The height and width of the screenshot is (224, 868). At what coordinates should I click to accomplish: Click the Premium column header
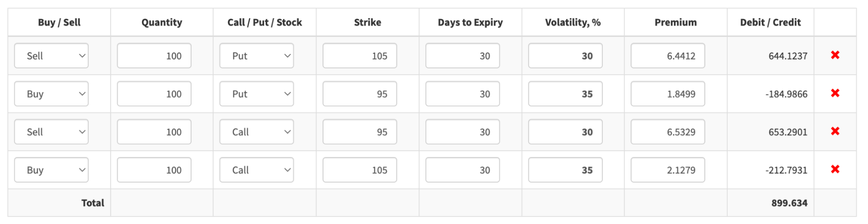[x=675, y=22]
